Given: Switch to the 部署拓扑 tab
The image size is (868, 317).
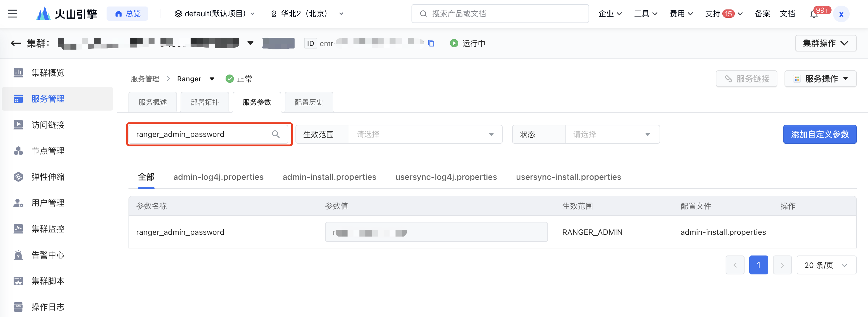Looking at the screenshot, I should pos(205,102).
